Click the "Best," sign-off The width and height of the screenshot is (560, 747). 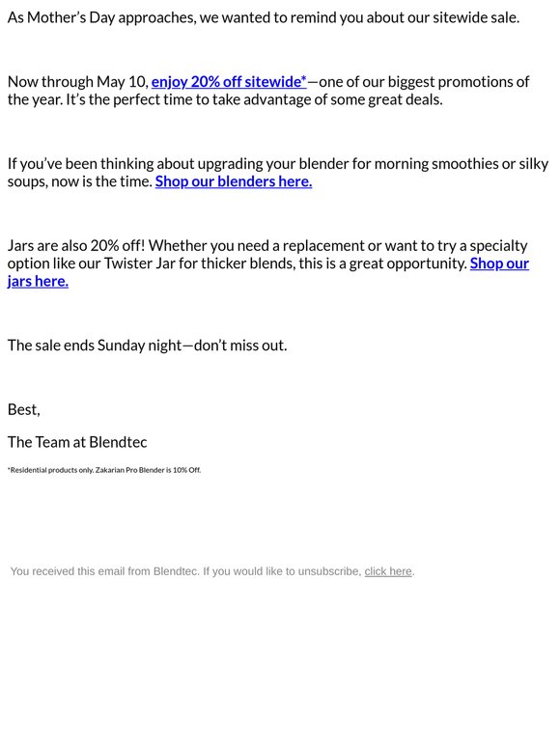(24, 410)
